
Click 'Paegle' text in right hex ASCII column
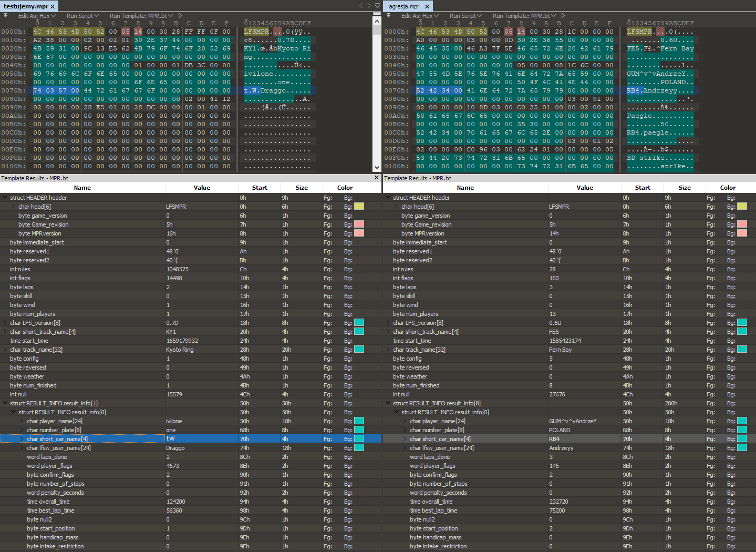[639, 116]
